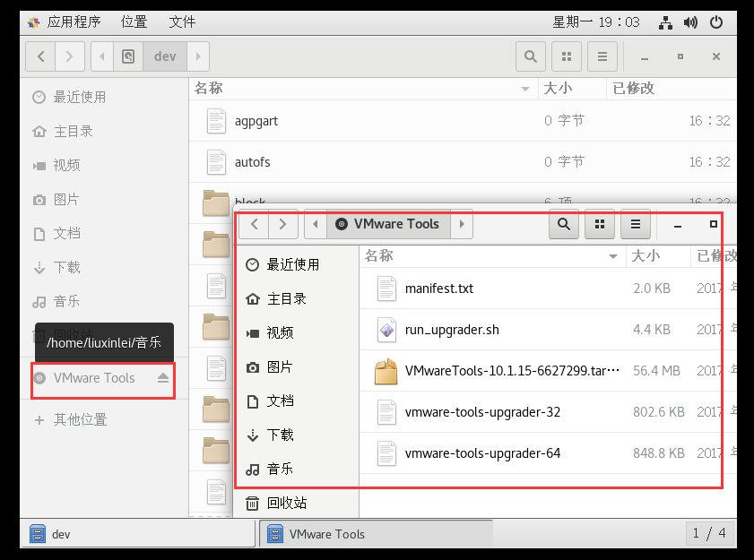Select manifest.txt file
Viewport: 754px width, 560px height.
coord(548,289)
